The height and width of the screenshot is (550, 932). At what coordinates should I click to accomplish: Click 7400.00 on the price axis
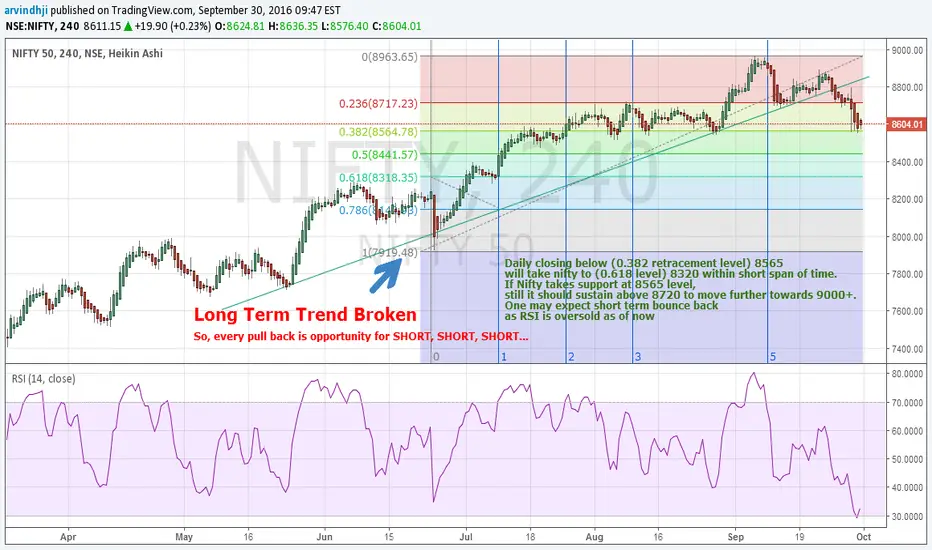coord(906,348)
